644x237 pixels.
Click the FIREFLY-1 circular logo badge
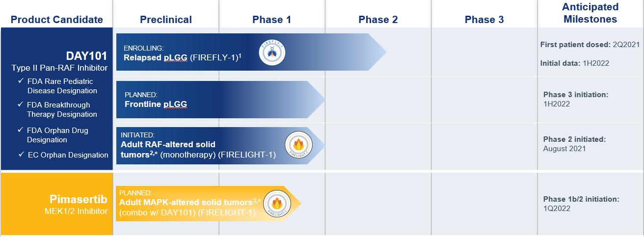pyautogui.click(x=272, y=52)
